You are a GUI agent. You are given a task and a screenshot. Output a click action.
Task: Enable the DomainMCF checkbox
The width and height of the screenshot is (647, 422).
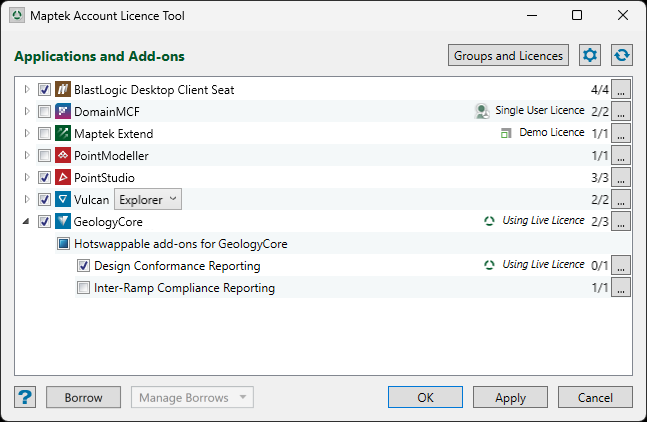[x=44, y=112]
